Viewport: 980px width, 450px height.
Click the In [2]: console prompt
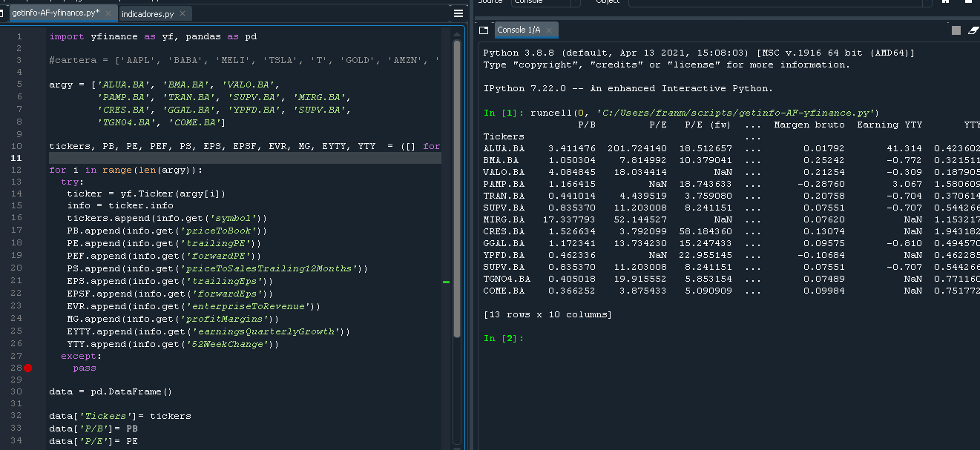[x=504, y=338]
